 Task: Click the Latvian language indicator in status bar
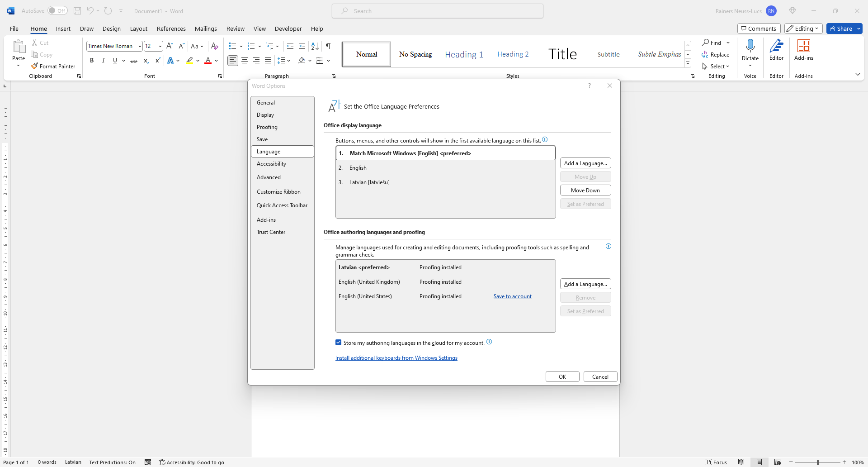click(73, 462)
